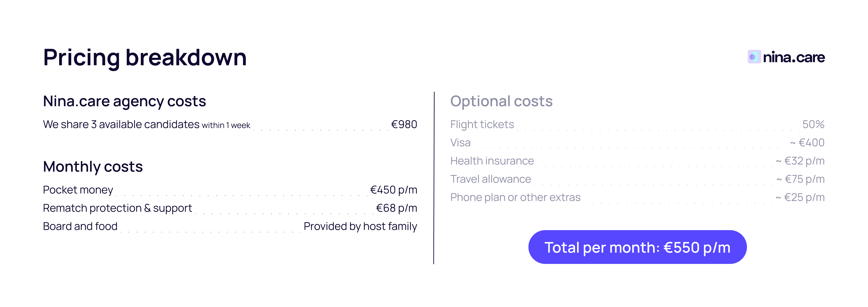Click We share 3 available candidates text
The width and height of the screenshot is (868, 307).
121,125
